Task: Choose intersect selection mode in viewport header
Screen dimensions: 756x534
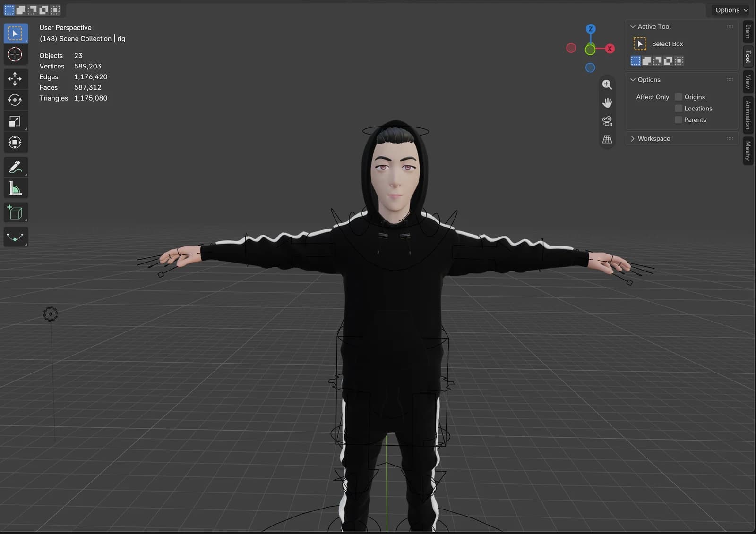Action: 55,9
